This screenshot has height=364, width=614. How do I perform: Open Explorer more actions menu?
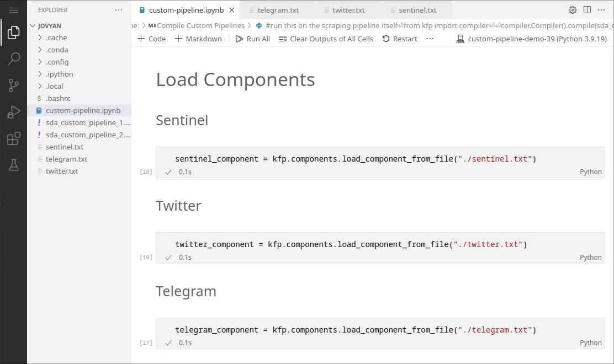[119, 10]
